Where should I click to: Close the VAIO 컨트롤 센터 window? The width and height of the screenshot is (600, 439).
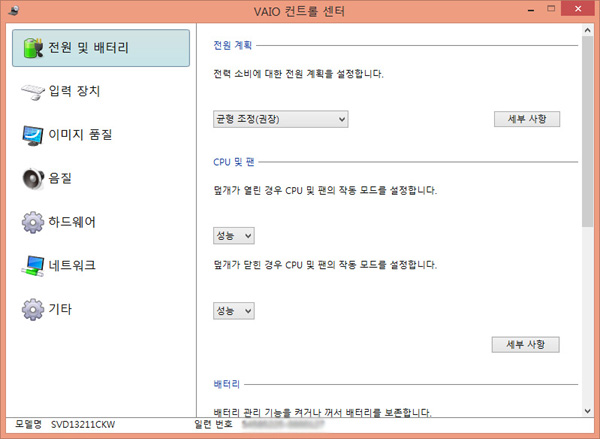pyautogui.click(x=578, y=9)
